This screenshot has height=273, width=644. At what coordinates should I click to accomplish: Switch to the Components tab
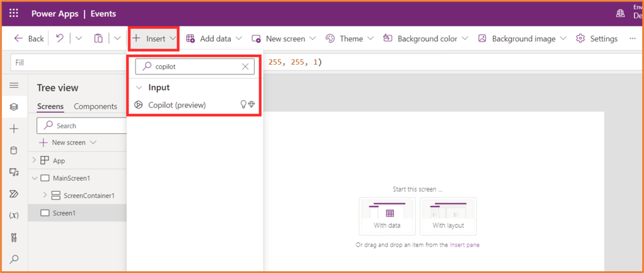pyautogui.click(x=95, y=106)
